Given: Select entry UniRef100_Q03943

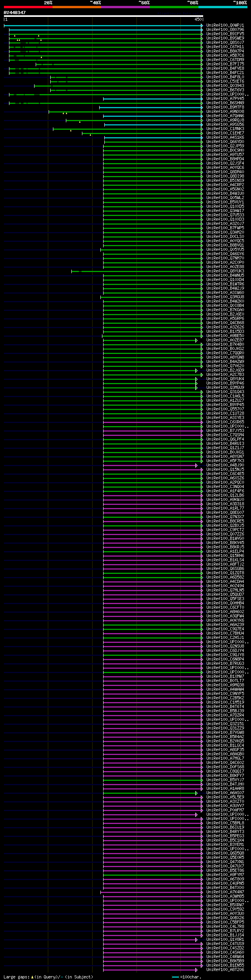Looking at the screenshot, I should tap(225, 86).
